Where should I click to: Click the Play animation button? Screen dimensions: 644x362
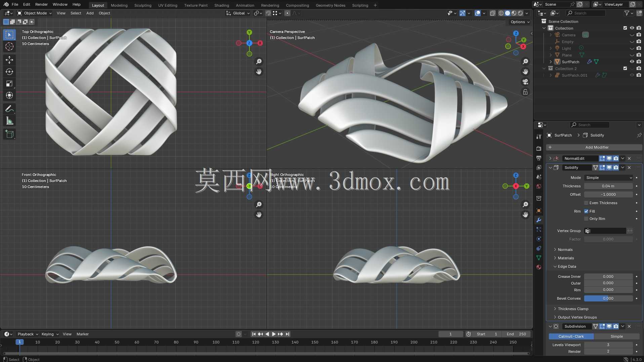click(274, 334)
